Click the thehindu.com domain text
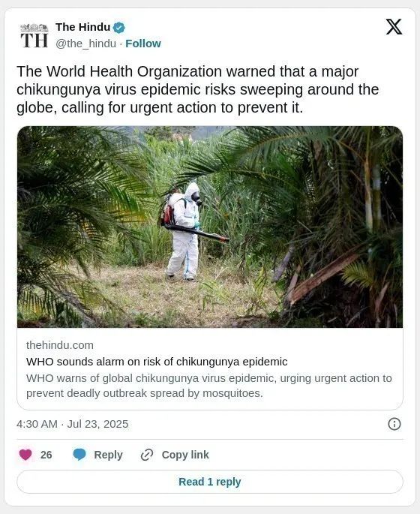Image resolution: width=420 pixels, height=514 pixels. [60, 345]
